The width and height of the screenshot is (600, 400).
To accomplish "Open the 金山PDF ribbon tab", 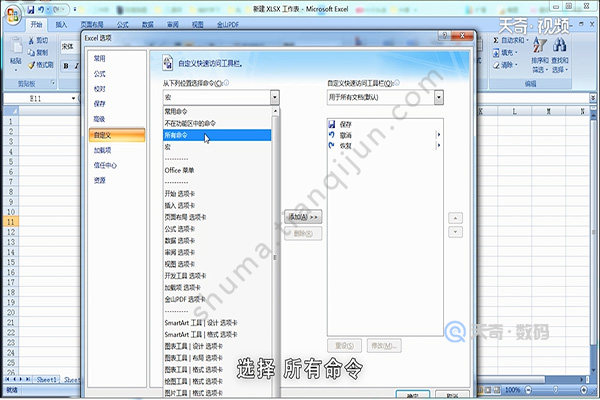I will coord(228,24).
